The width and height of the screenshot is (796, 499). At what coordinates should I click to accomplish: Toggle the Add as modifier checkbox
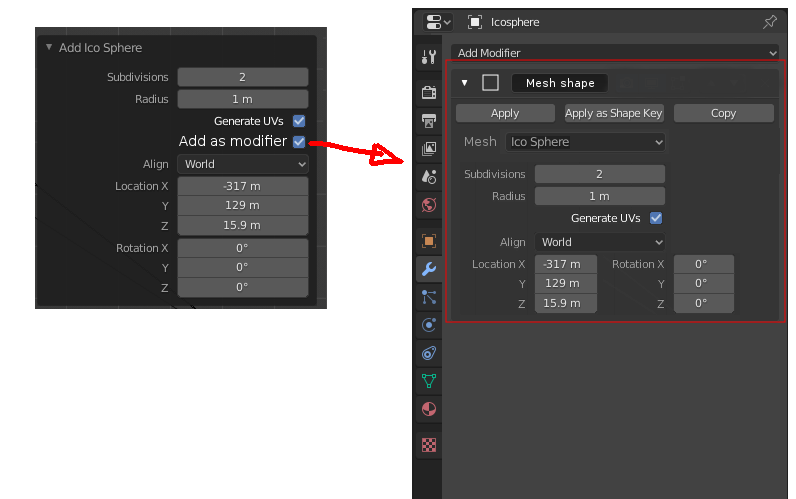[299, 142]
